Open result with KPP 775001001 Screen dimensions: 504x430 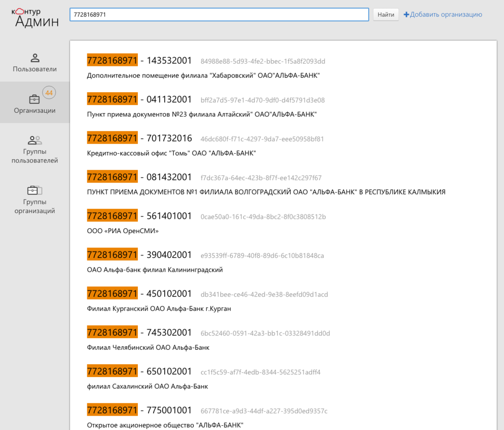pos(169,410)
